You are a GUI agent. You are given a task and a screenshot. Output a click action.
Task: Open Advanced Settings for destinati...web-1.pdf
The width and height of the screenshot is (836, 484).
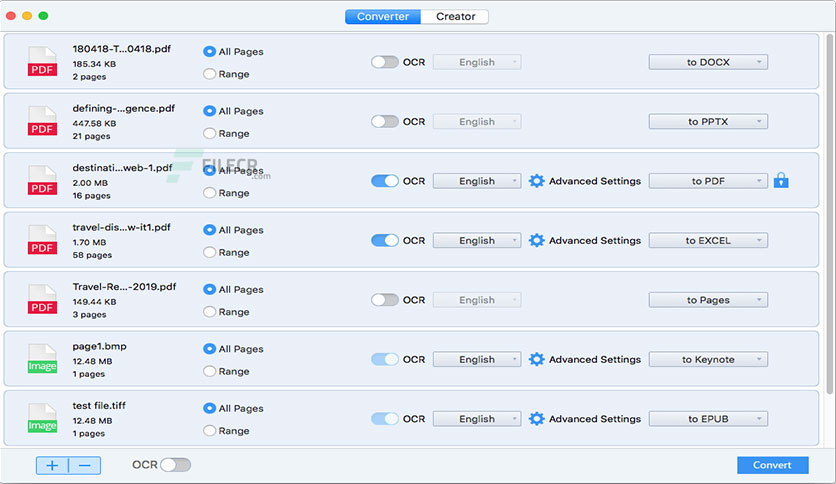[594, 181]
